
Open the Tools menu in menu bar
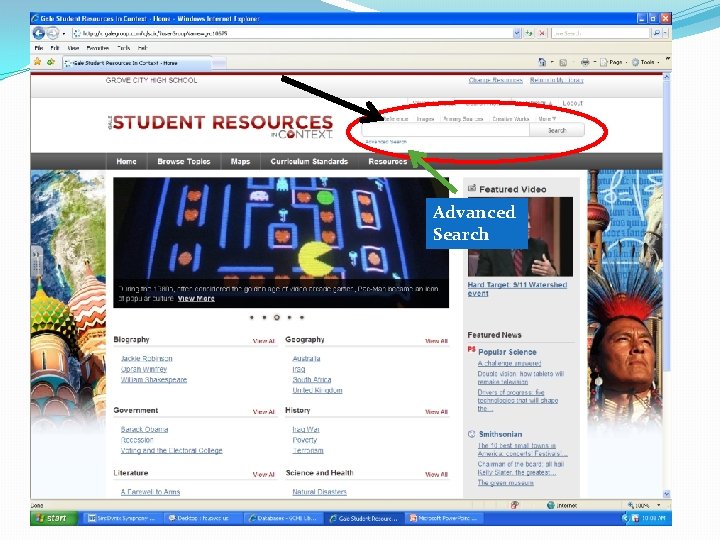point(123,48)
